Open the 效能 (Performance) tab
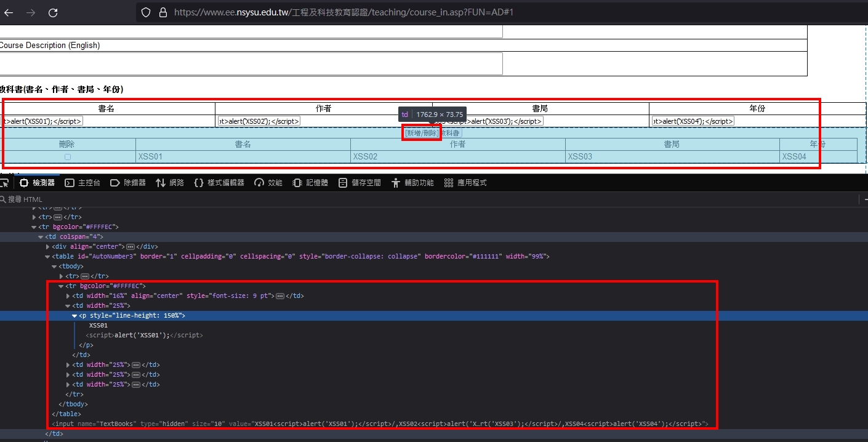 (268, 183)
